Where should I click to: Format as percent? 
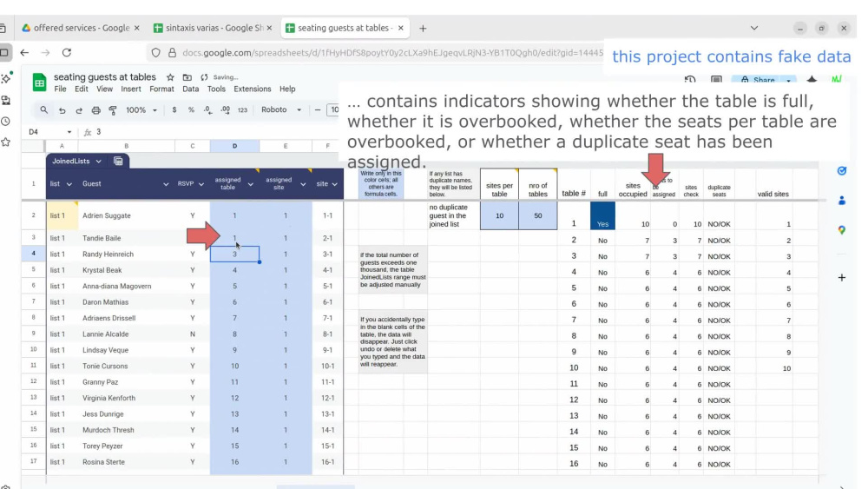coord(191,109)
